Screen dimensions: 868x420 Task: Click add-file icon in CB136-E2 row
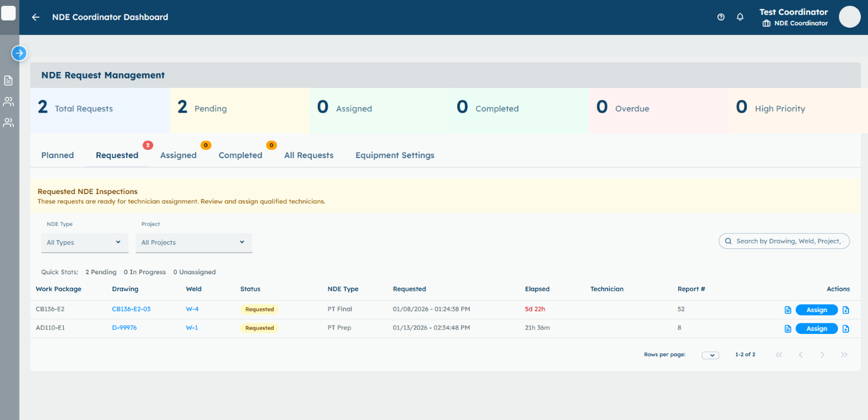846,310
